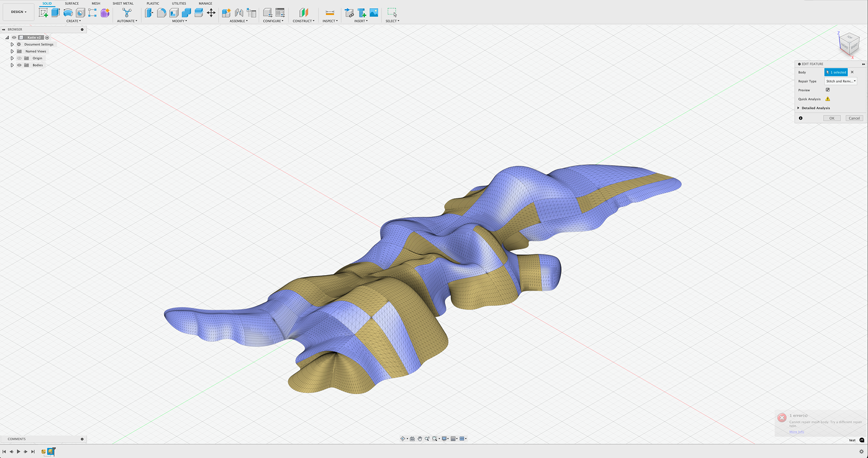
Task: Select the Rectangular Pattern tool icon
Action: pyautogui.click(x=92, y=13)
